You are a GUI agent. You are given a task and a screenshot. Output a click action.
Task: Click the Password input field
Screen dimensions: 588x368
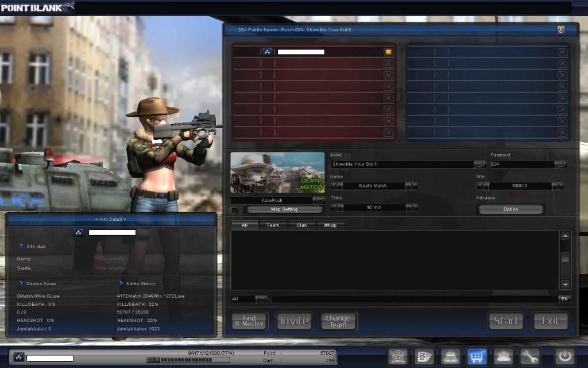coord(521,164)
